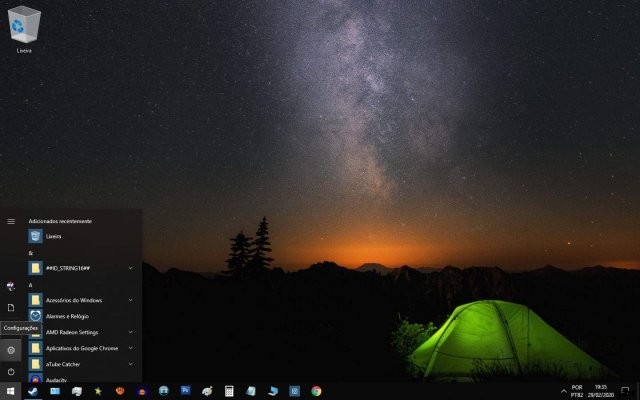Click the Windows Start button
640x400 pixels.
tap(11, 391)
